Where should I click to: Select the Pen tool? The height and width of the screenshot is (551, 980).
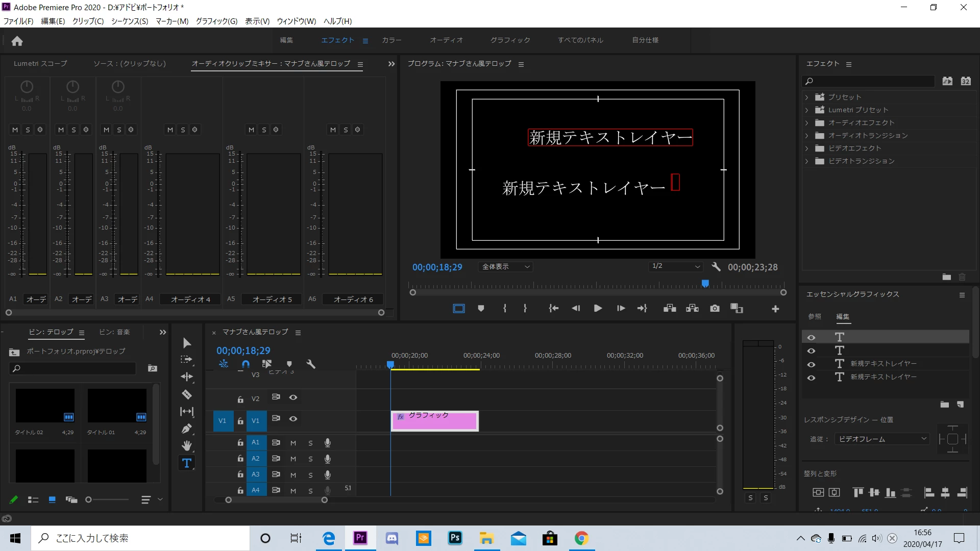[187, 429]
